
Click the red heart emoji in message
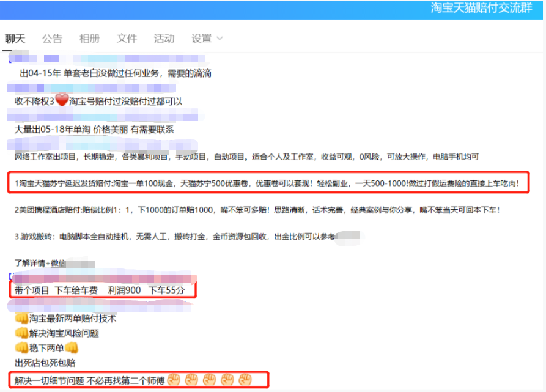62,100
